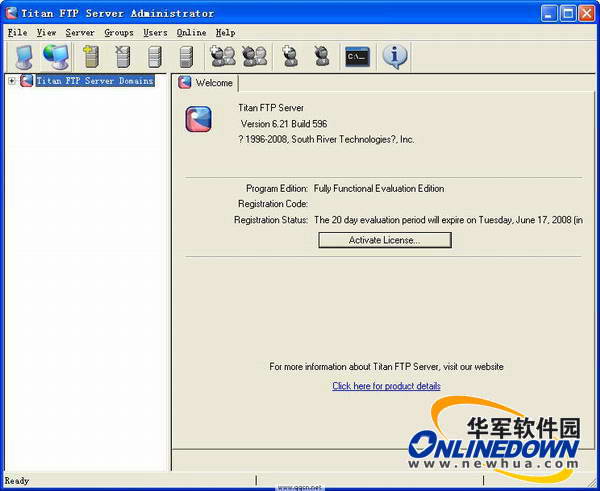Image resolution: width=600 pixels, height=491 pixels.
Task: Click the delete group toolbar icon
Action: (x=254, y=56)
